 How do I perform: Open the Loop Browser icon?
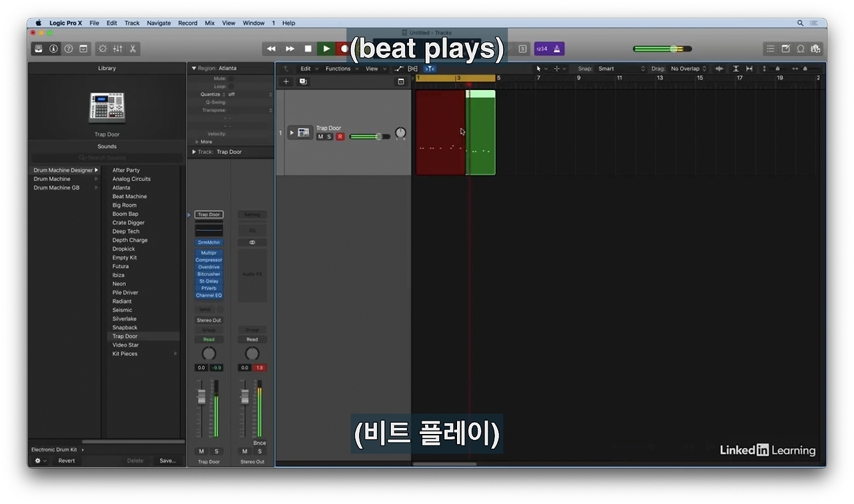(801, 49)
